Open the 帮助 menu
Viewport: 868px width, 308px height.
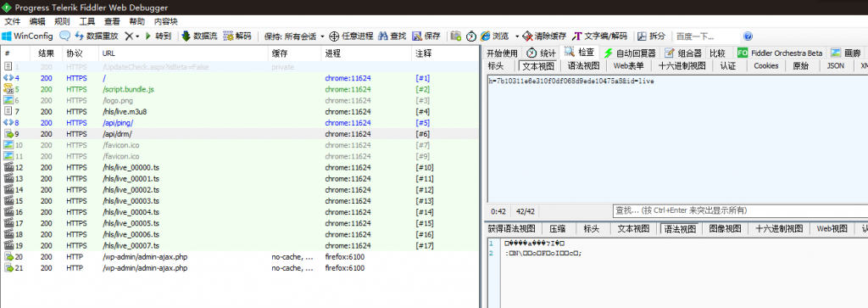tap(136, 21)
